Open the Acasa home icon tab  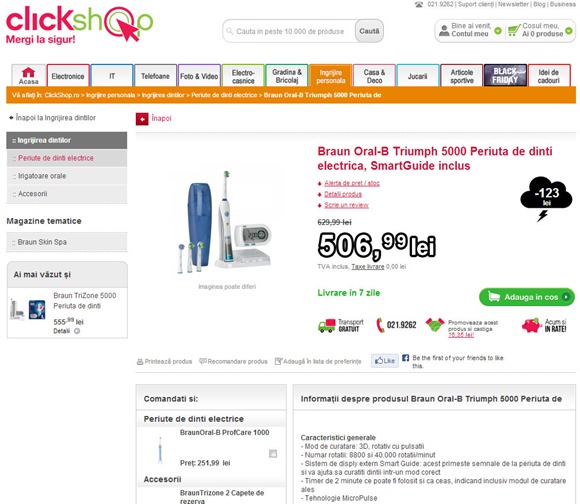28,75
